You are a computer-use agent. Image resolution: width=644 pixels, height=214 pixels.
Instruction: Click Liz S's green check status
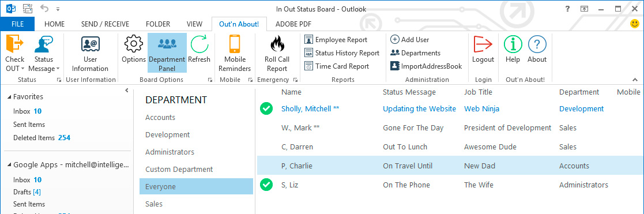tap(266, 185)
